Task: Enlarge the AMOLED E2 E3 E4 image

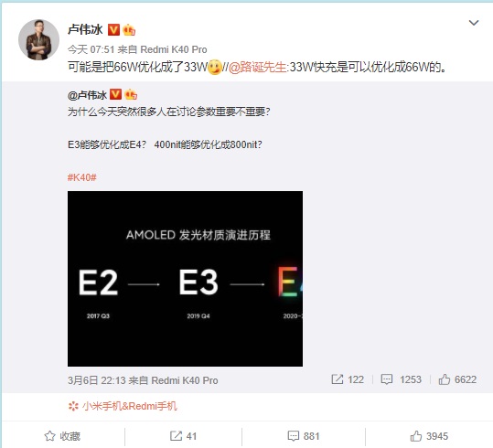Action: pyautogui.click(x=185, y=279)
